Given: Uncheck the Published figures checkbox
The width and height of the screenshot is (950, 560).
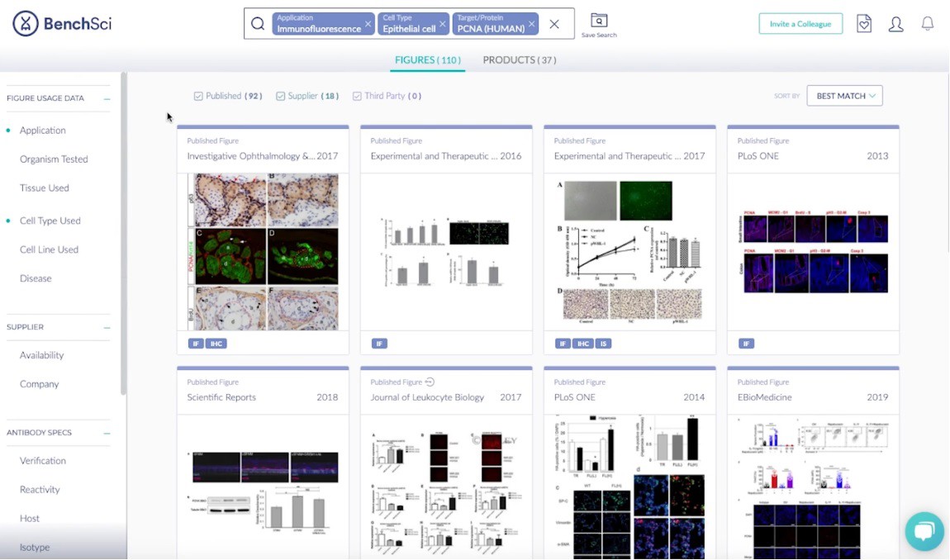Looking at the screenshot, I should (198, 96).
